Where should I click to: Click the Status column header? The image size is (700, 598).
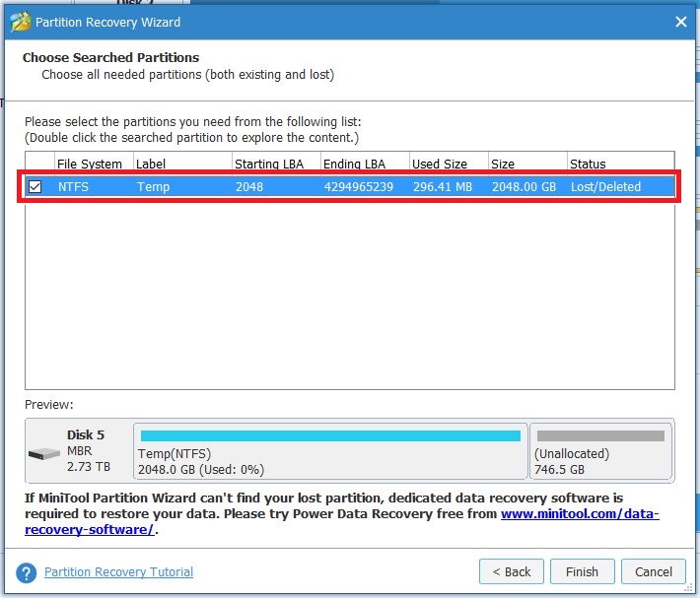pyautogui.click(x=620, y=164)
